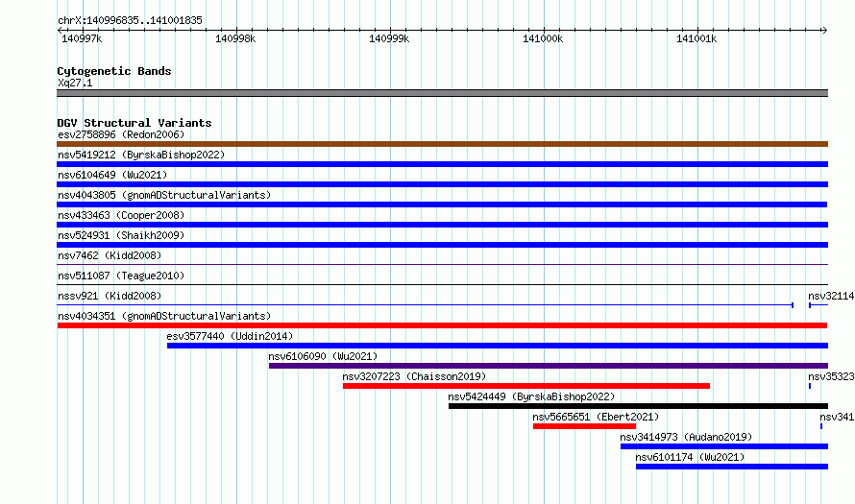Viewport: 855px width, 504px height.
Task: Select the 140997k ruler tick label
Action: [82, 38]
